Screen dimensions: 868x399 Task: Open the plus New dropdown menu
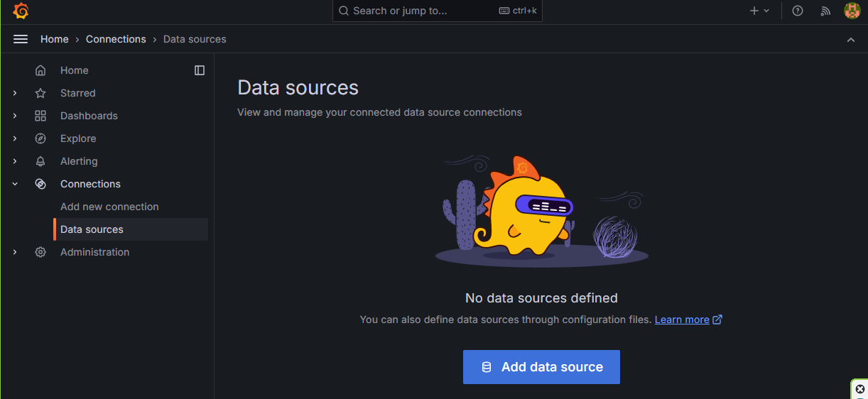click(x=759, y=11)
